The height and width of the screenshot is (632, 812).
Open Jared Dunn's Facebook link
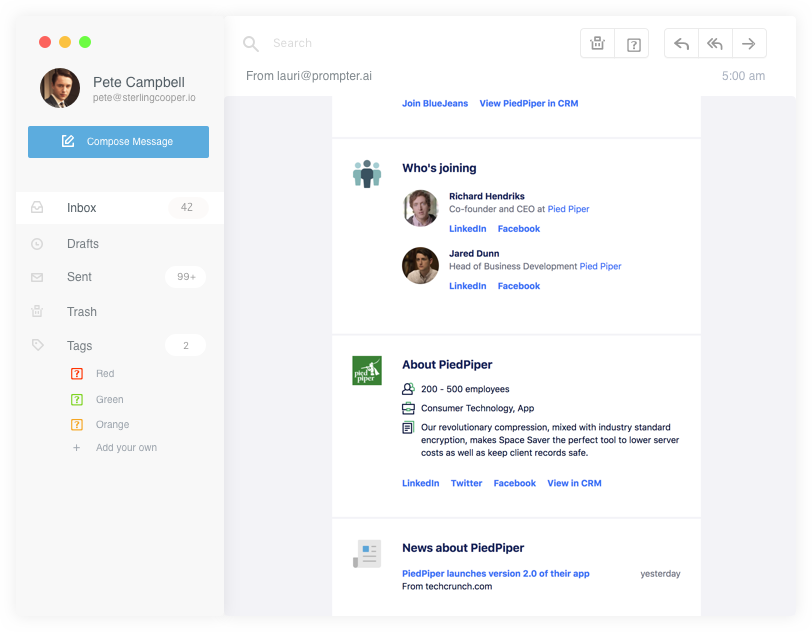point(519,286)
